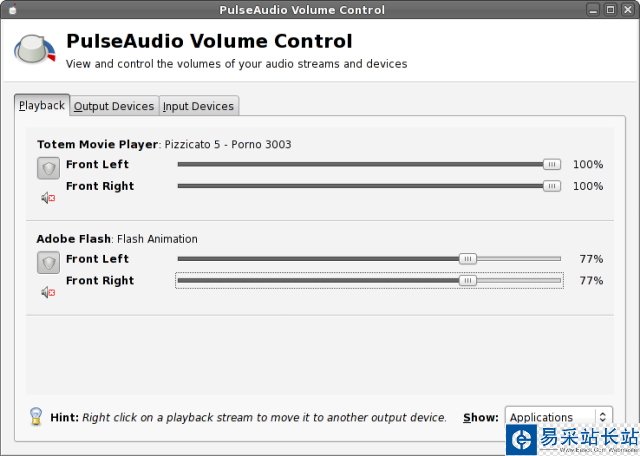Select the Playback tab
640x456 pixels.
coord(42,105)
